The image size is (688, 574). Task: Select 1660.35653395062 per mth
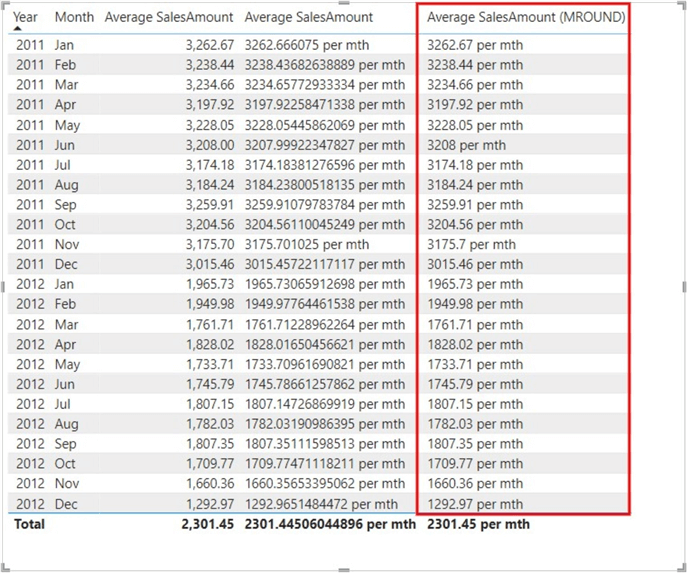(325, 483)
